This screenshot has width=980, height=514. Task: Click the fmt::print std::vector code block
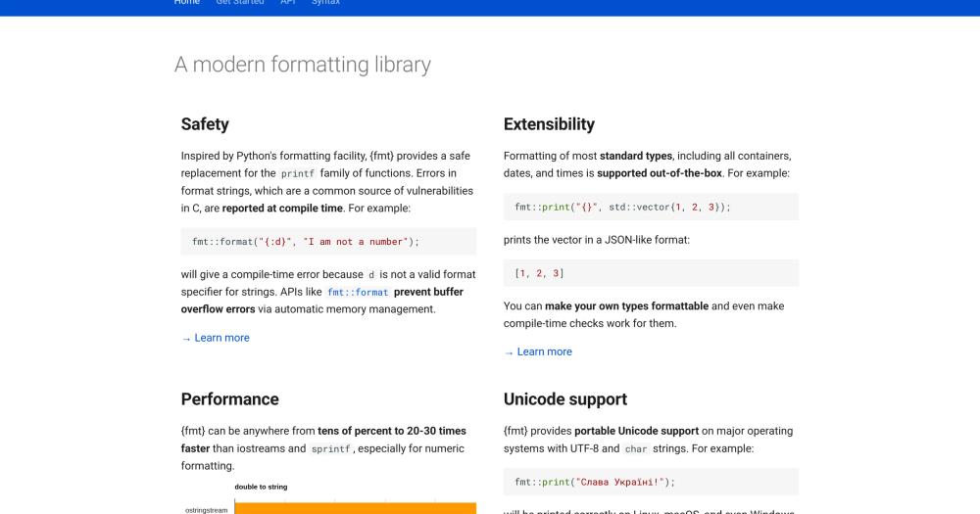point(652,207)
